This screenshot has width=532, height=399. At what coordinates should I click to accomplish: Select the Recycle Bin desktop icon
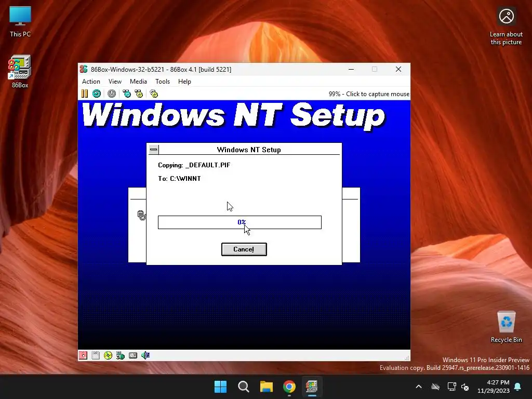[506, 327]
